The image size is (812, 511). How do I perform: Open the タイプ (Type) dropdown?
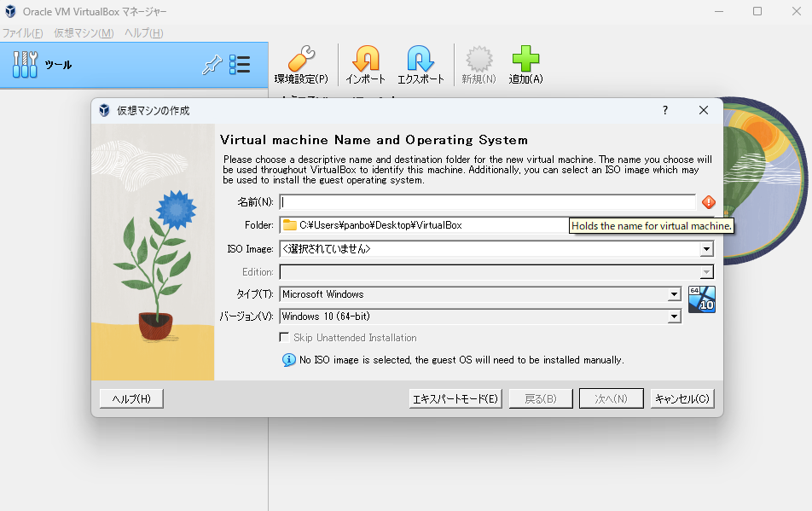pyautogui.click(x=674, y=294)
